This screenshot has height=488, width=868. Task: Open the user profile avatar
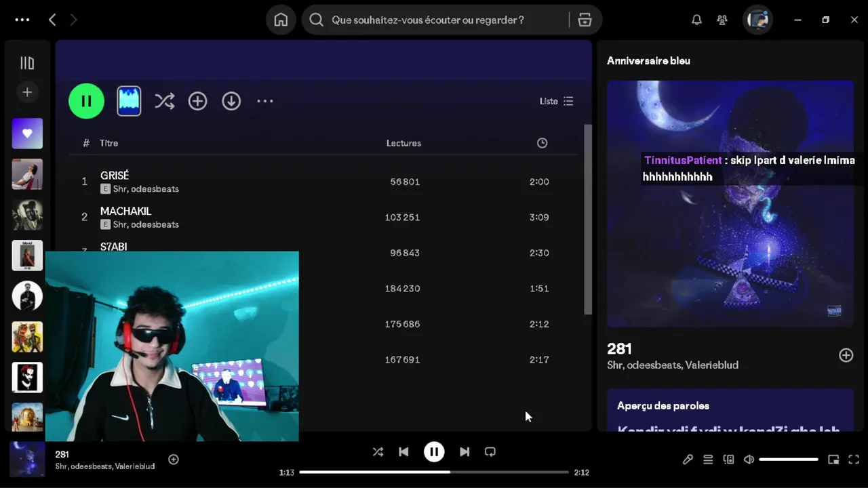point(757,20)
